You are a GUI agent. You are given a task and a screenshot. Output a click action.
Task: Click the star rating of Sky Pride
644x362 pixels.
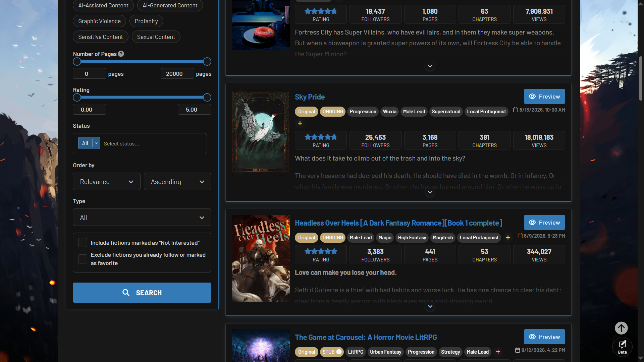click(321, 137)
